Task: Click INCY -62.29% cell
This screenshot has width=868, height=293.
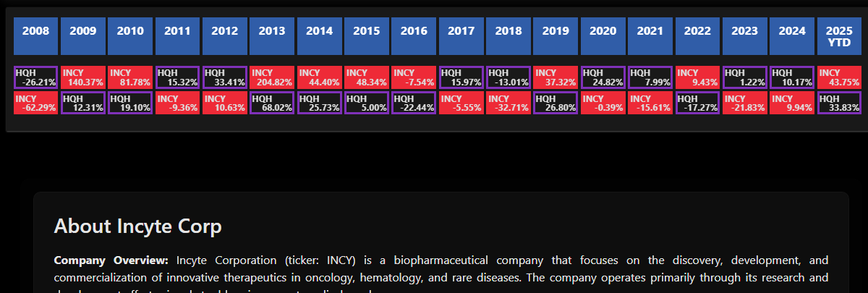Action: (35, 103)
